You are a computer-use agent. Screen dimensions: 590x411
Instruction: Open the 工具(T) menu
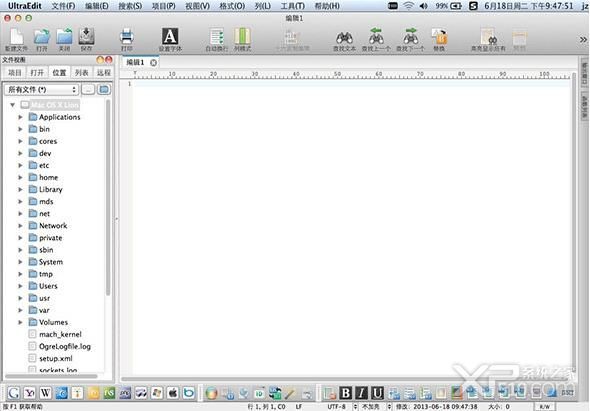[293, 6]
